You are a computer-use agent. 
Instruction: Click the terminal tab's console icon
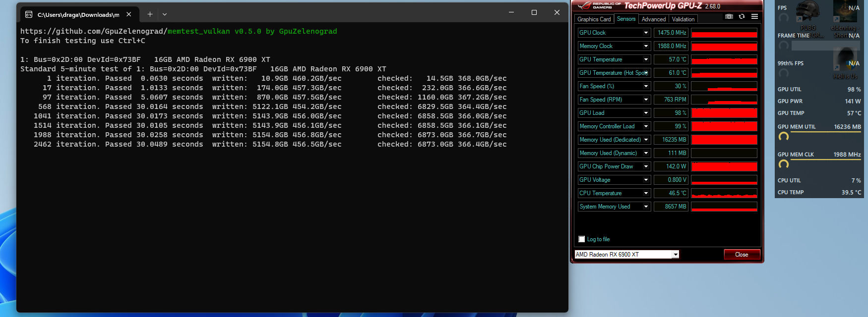[29, 14]
